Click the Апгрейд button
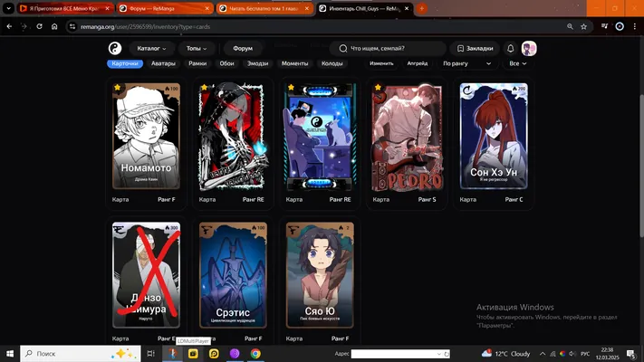 coord(418,63)
